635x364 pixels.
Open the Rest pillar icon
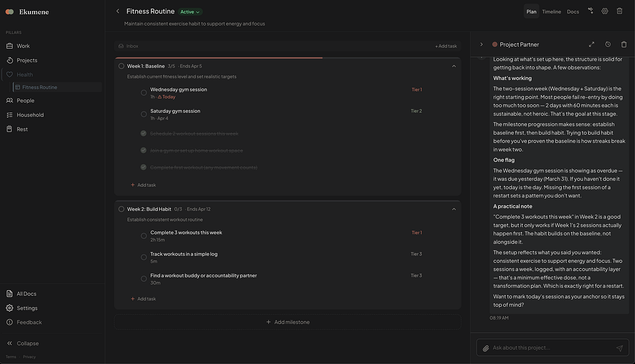[9, 129]
